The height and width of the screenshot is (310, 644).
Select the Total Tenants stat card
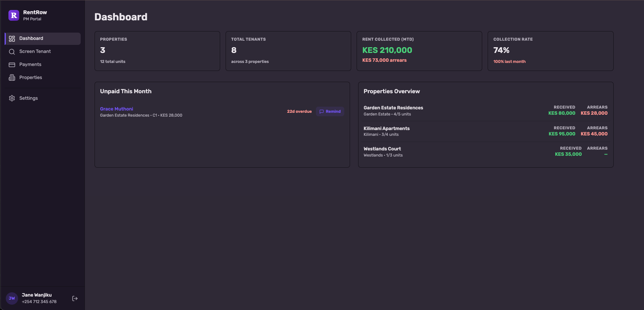coord(288,51)
